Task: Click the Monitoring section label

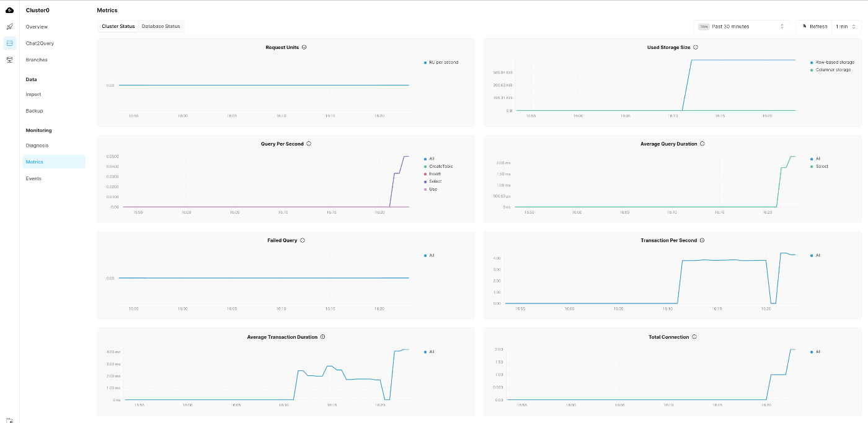Action: (38, 130)
